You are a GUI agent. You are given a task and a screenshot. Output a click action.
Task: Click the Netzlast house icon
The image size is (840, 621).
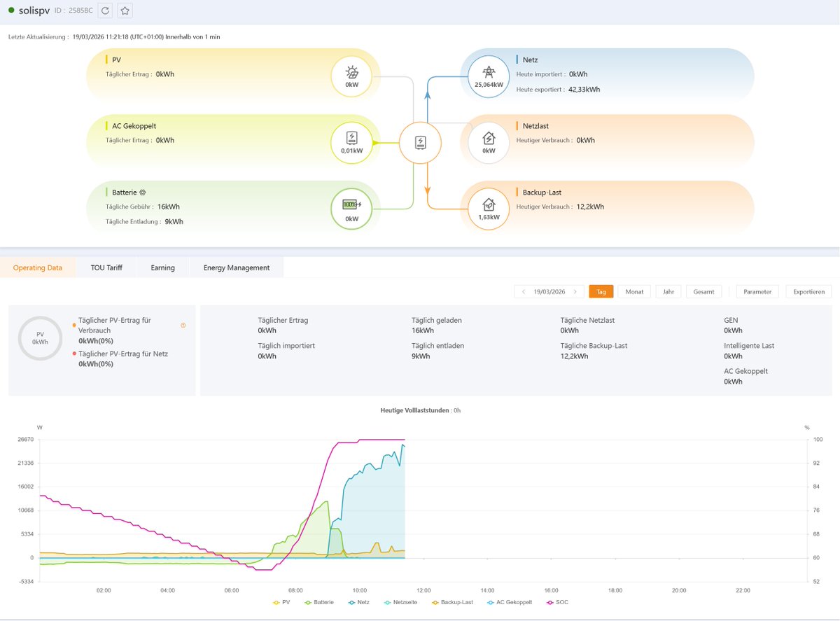[x=489, y=139]
